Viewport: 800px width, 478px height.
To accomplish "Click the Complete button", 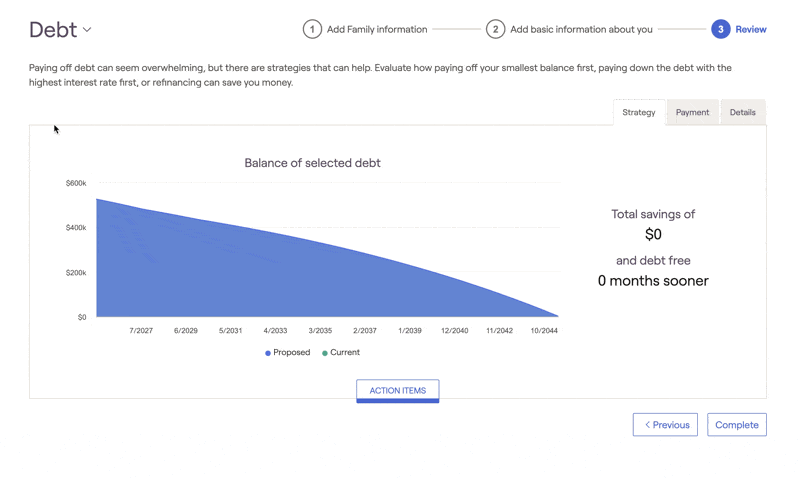I will [x=737, y=424].
